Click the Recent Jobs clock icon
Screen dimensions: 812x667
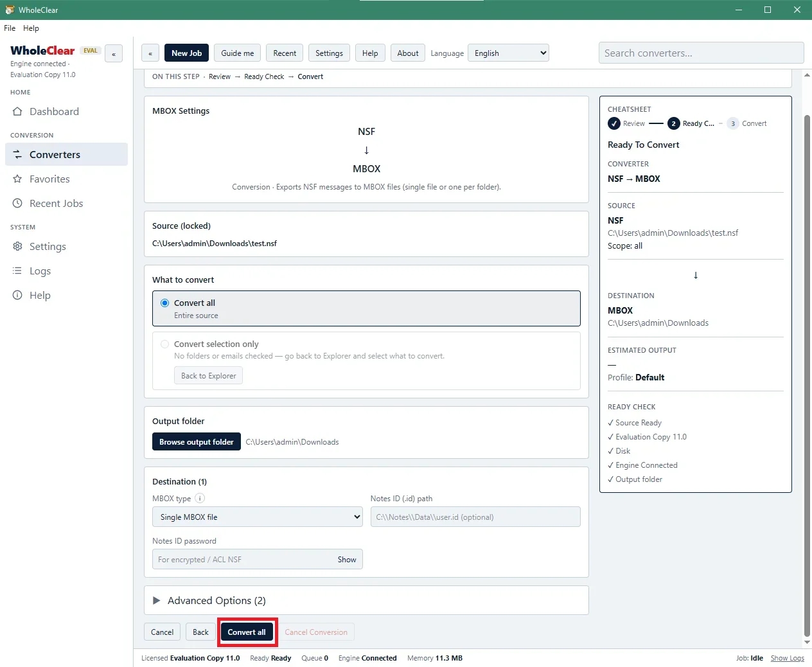(17, 203)
